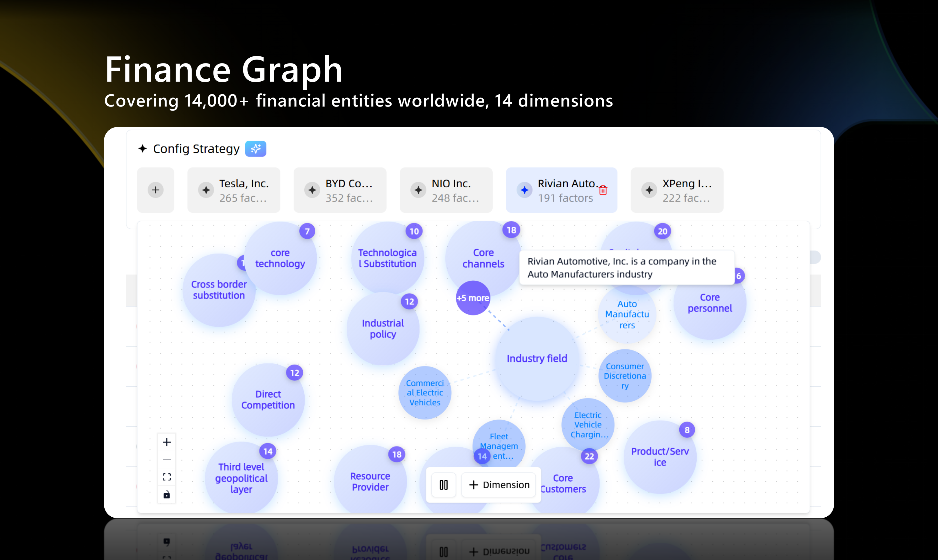Fit graph view to screen
Image resolution: width=938 pixels, height=560 pixels.
pyautogui.click(x=167, y=477)
